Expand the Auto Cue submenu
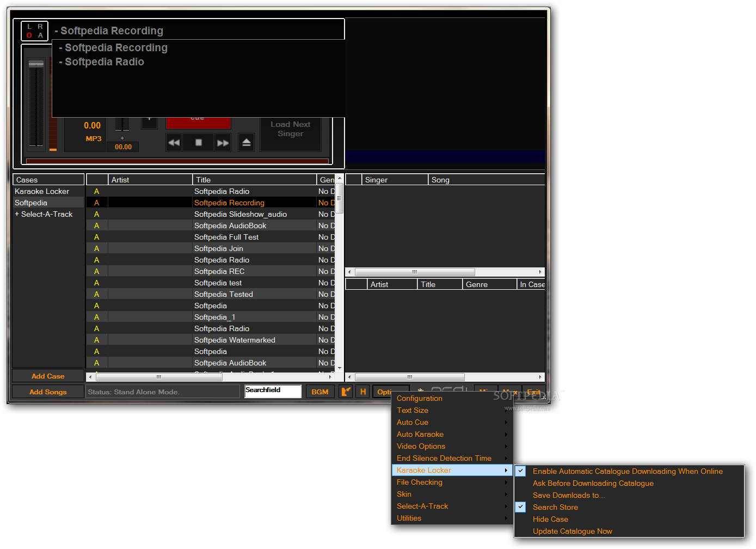 [x=452, y=422]
